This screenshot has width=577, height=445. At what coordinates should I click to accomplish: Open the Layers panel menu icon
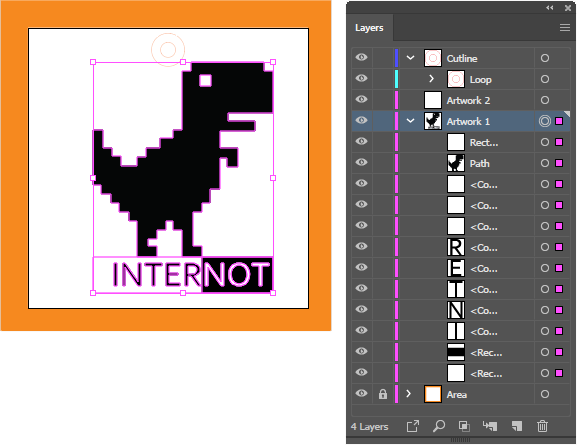click(565, 28)
